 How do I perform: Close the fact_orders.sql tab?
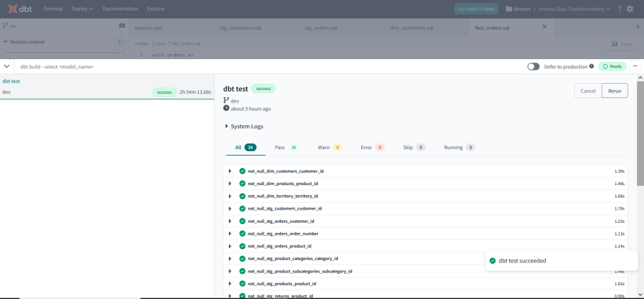pyautogui.click(x=545, y=27)
